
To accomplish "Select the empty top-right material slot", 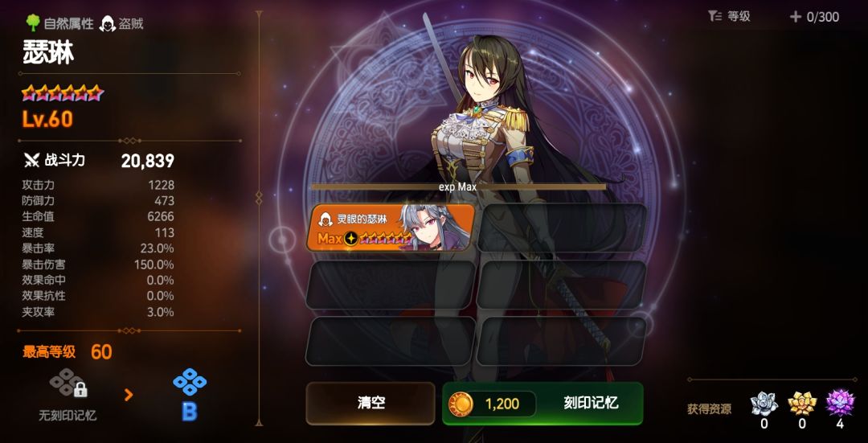I will (x=562, y=228).
